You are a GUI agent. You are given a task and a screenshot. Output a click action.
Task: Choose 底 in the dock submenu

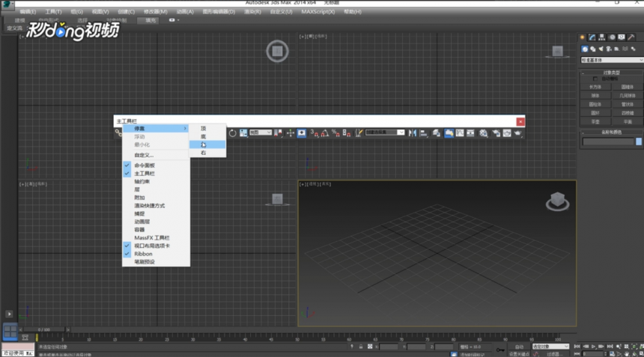(207, 137)
